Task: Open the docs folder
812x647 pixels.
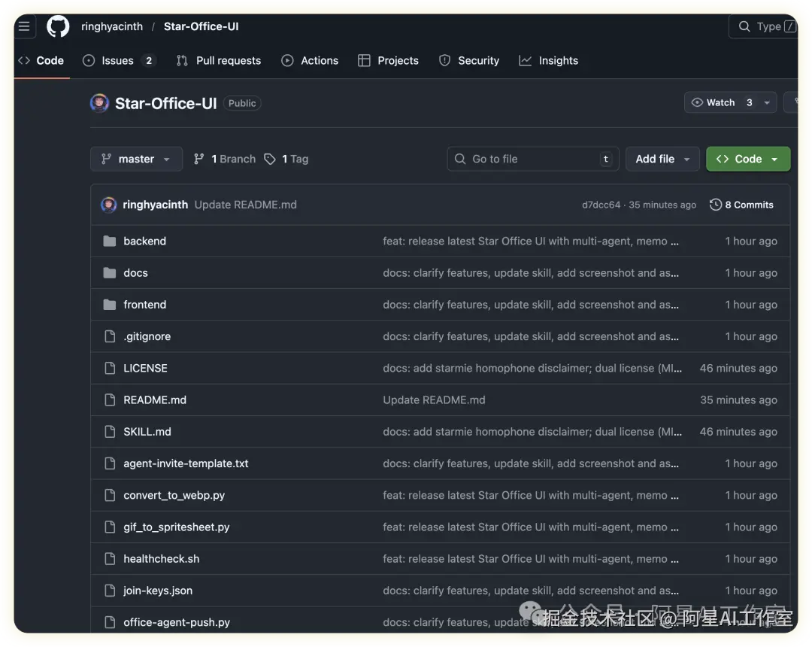Action: [135, 272]
